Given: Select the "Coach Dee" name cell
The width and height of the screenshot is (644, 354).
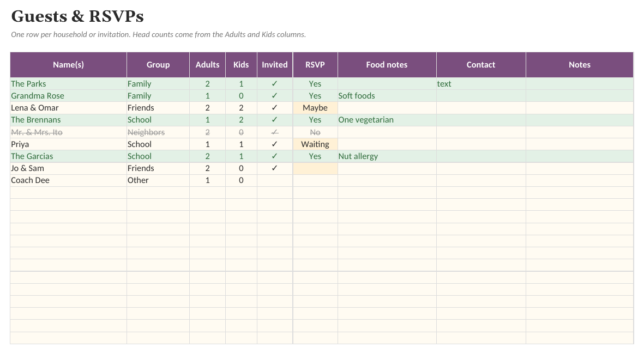Looking at the screenshot, I should pos(69,180).
